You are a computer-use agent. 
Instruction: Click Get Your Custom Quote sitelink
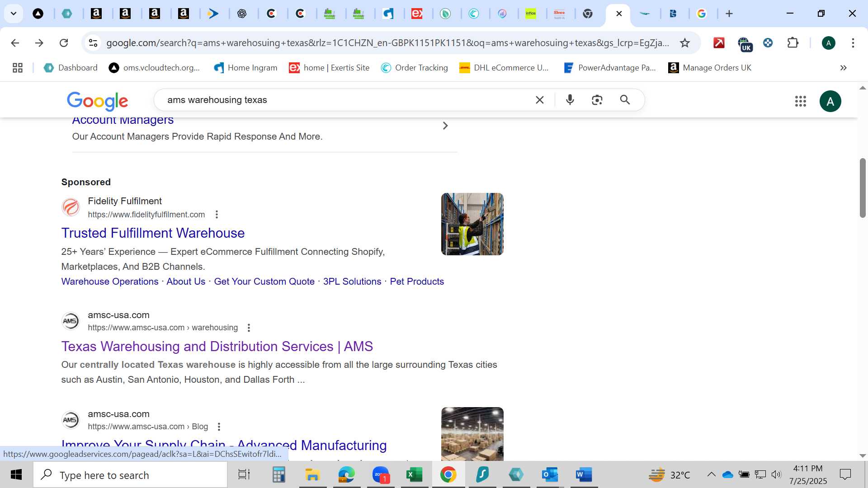point(264,282)
